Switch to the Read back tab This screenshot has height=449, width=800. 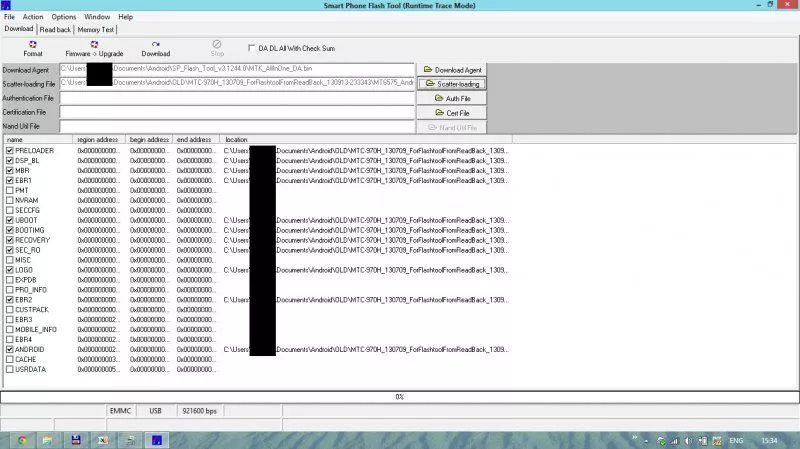[x=55, y=29]
